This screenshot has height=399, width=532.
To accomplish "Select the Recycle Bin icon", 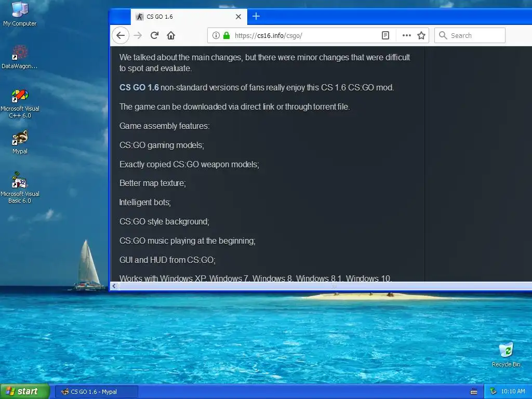I will coord(506,355).
